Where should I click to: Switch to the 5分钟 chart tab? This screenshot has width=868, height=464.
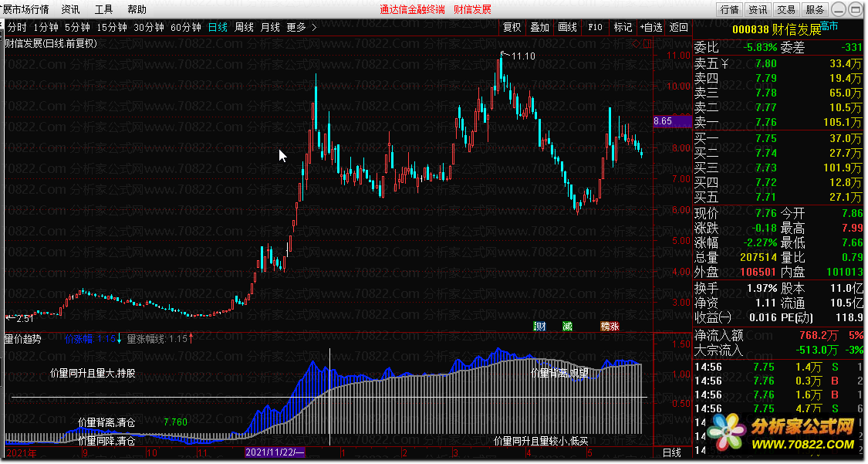(x=77, y=27)
